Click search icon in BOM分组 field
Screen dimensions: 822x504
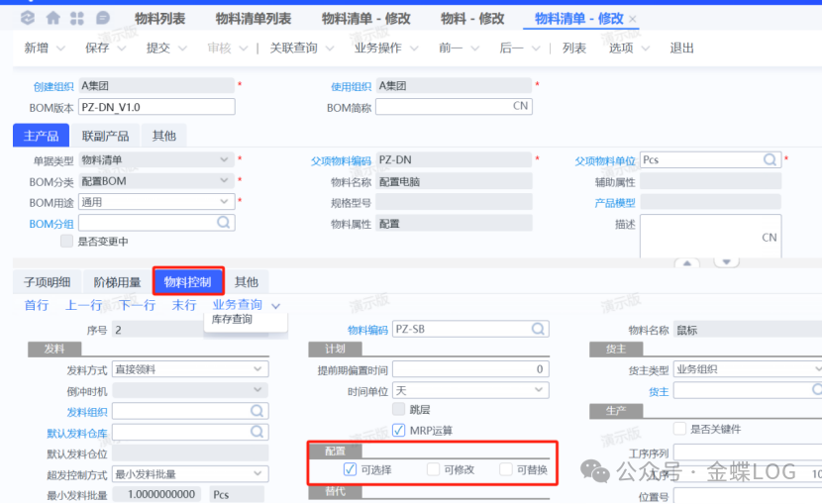(224, 224)
